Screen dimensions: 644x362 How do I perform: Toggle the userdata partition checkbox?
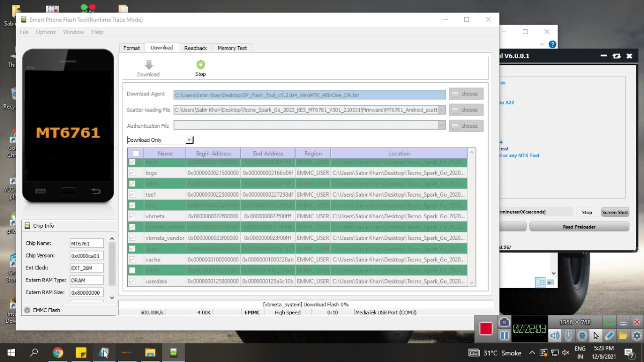coord(132,281)
